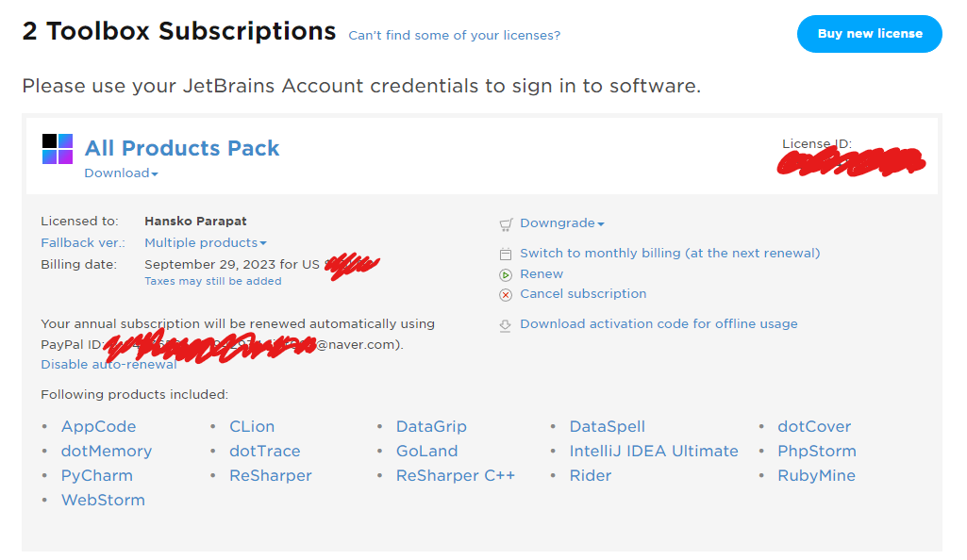This screenshot has height=560, width=967.
Task: Click the 'Billing date:' label
Action: 79,264
